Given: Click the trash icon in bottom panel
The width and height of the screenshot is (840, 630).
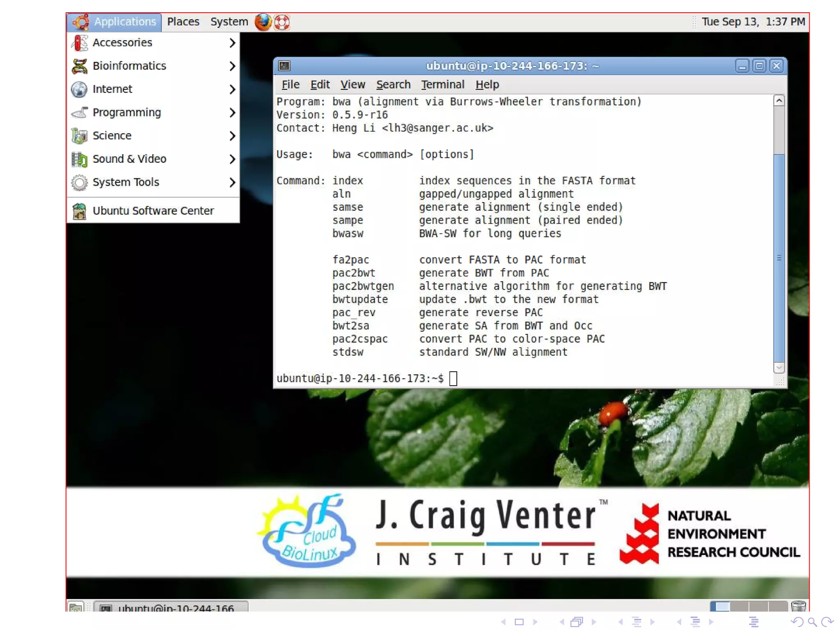Looking at the screenshot, I should click(x=799, y=606).
